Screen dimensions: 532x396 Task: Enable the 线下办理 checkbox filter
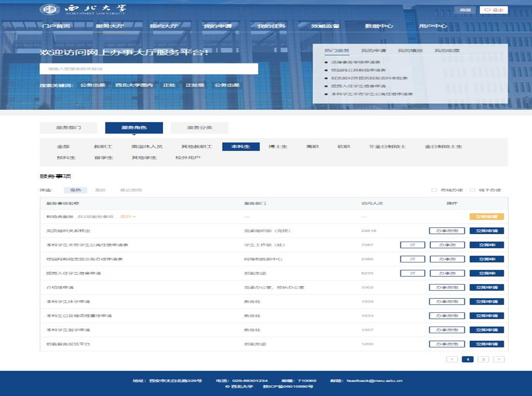[x=472, y=190]
